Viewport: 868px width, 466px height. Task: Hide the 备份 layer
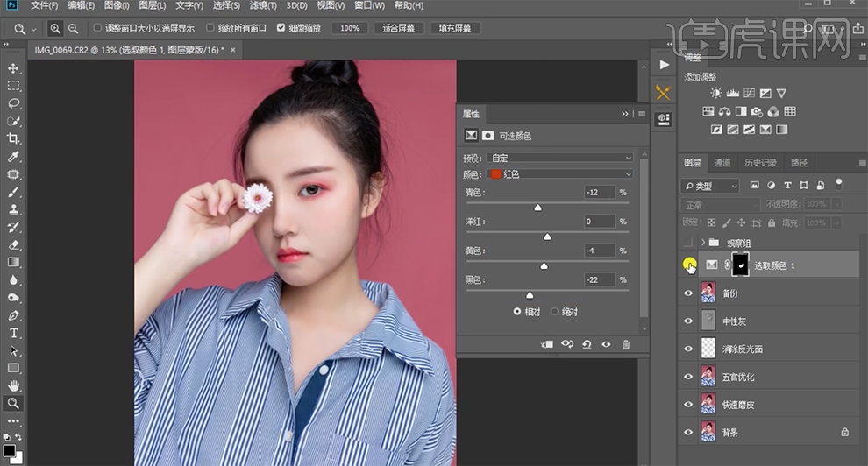(x=688, y=293)
